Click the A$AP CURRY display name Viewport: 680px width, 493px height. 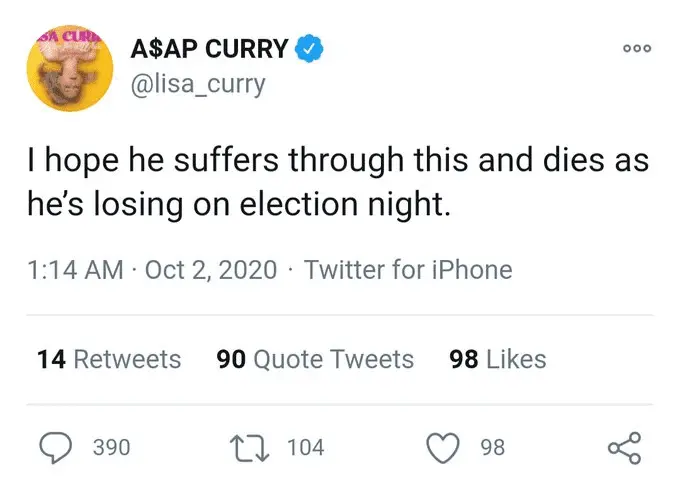click(209, 48)
